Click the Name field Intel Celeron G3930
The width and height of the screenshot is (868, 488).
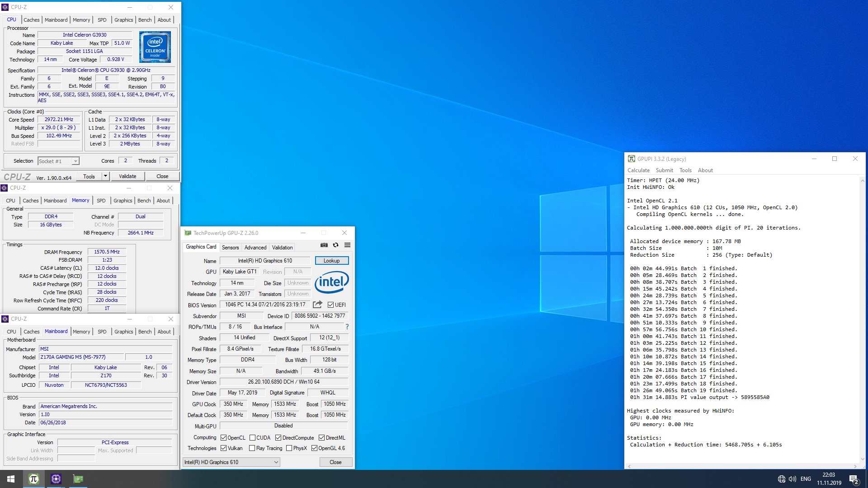(x=85, y=35)
